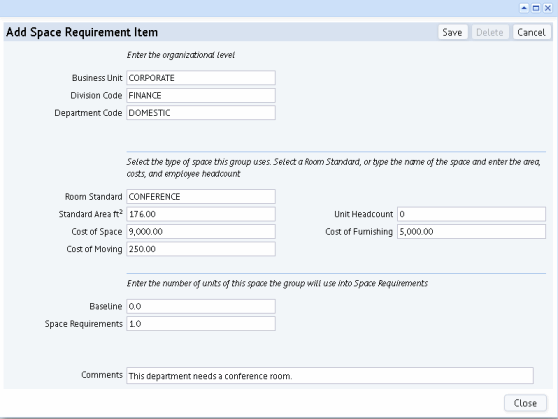Click the Department Code field with DOMESTIC

click(x=201, y=112)
